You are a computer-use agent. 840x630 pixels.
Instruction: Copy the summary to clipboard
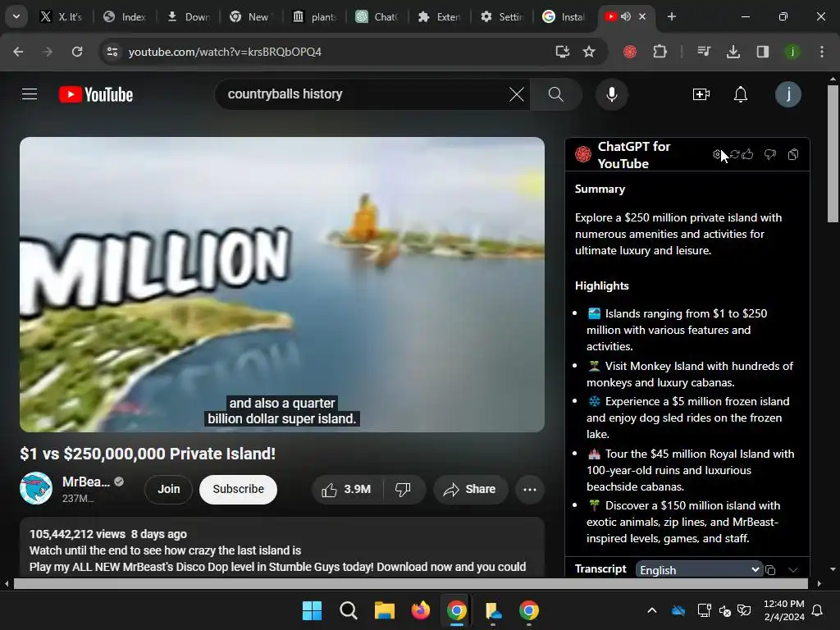[793, 154]
